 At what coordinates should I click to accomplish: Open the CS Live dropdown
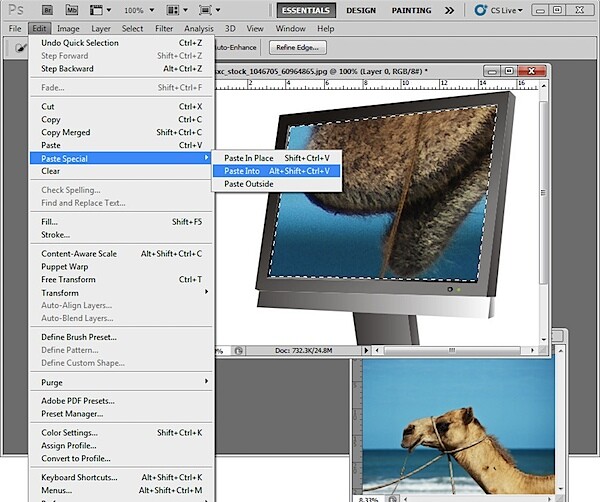point(499,10)
